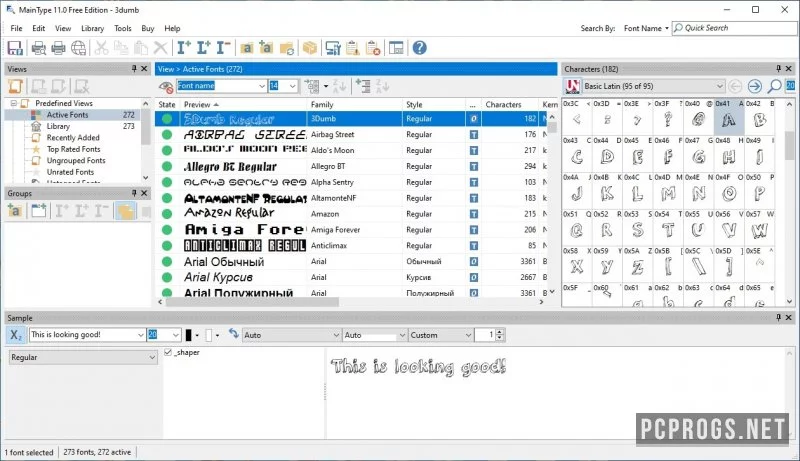
Task: Pin the Sample panel
Action: tap(779, 317)
